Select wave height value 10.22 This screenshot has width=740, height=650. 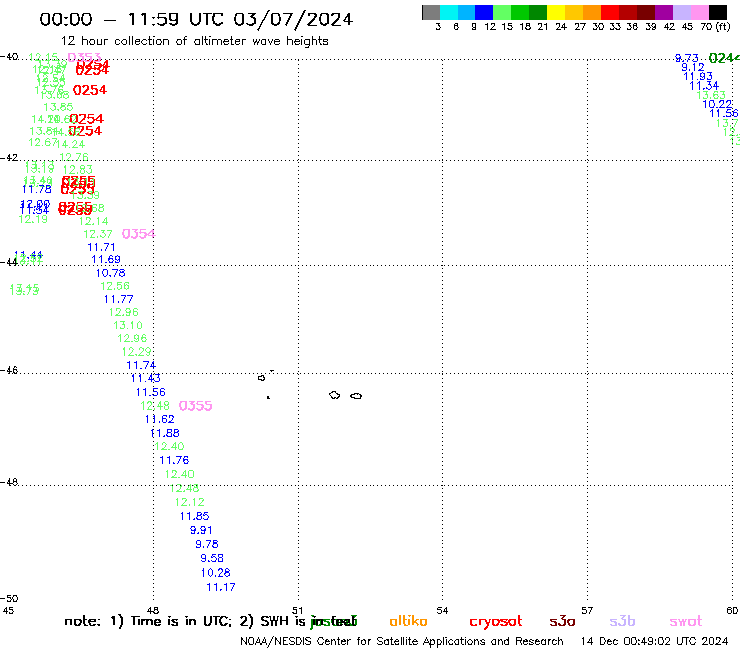pyautogui.click(x=717, y=105)
